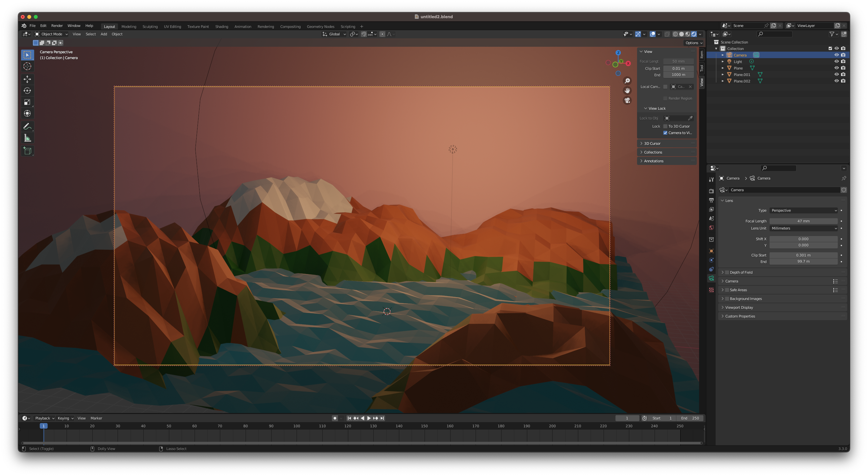Image resolution: width=868 pixels, height=476 pixels.
Task: Hide Plane.001 with its eye icon
Action: (x=836, y=74)
